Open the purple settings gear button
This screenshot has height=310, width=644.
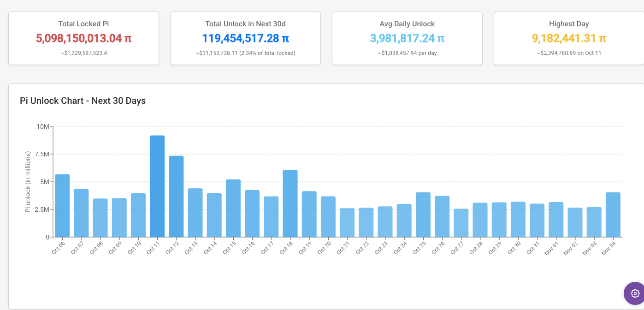tap(635, 293)
